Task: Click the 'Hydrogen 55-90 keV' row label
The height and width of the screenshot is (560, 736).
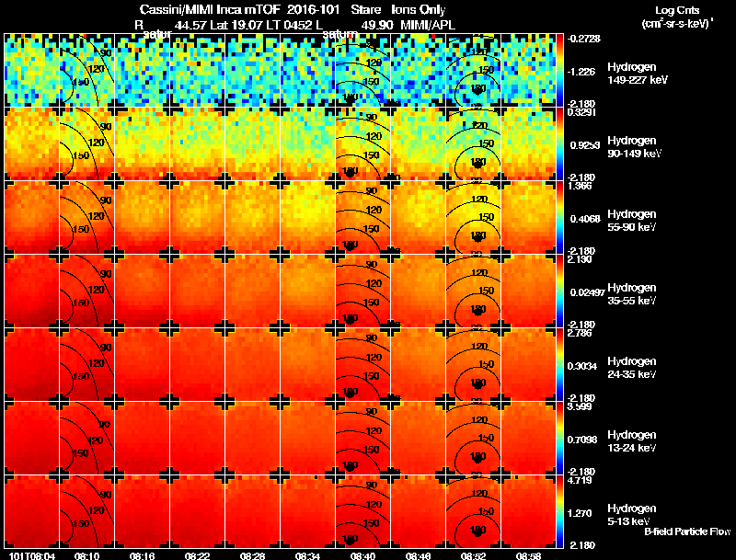Action: click(x=632, y=221)
